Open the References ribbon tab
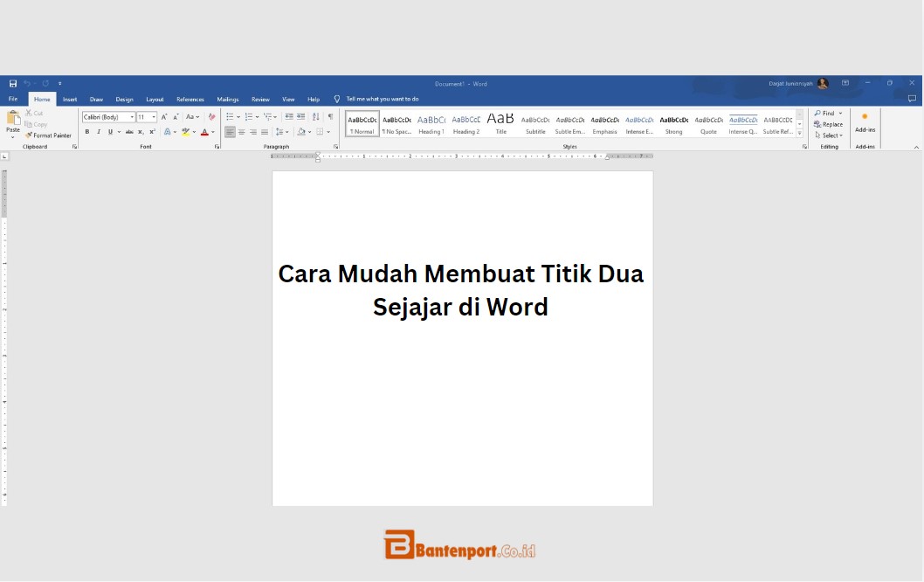This screenshot has width=924, height=582. pos(190,99)
